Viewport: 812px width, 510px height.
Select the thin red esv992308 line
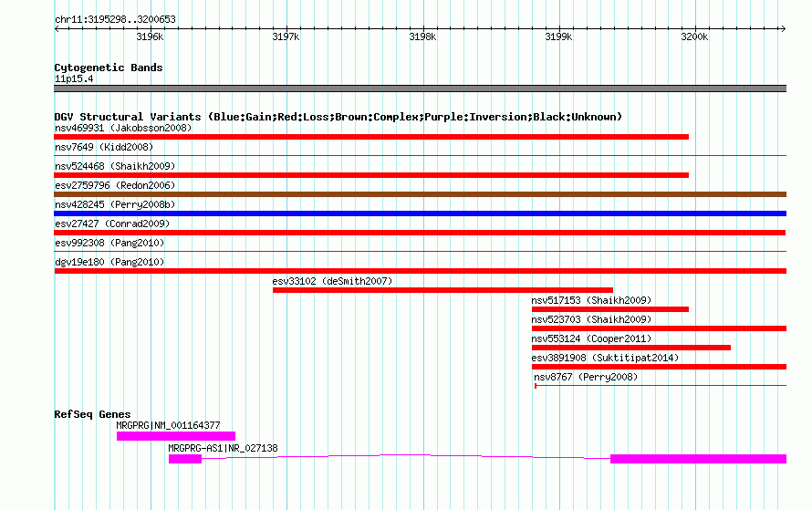(420, 251)
